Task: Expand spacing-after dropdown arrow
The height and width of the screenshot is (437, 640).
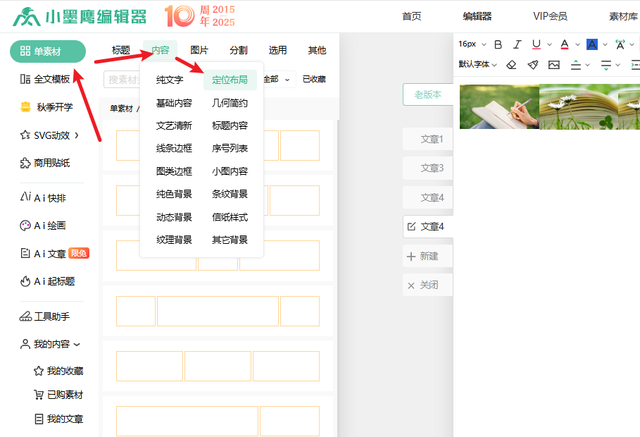Action: [618, 65]
